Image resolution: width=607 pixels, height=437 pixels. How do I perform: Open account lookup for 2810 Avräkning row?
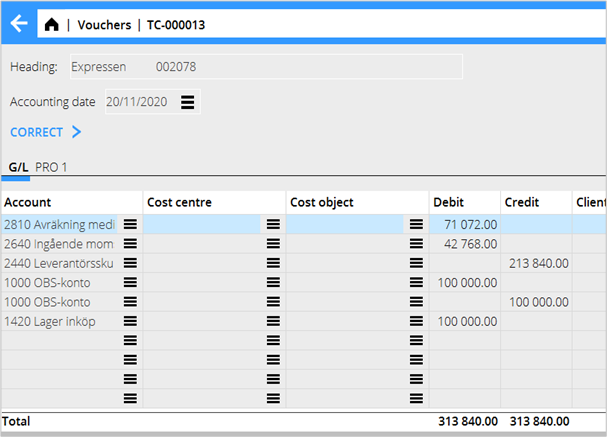coord(130,225)
